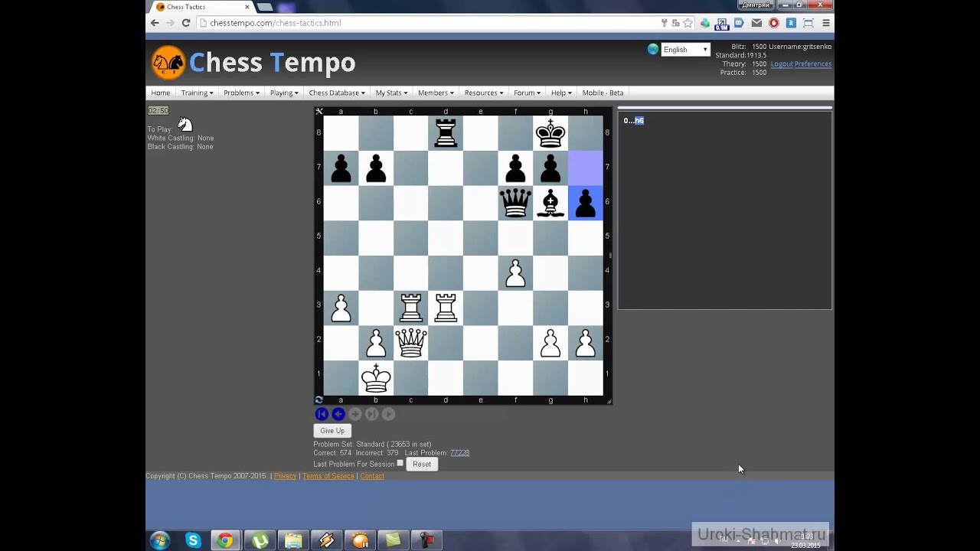Select the white king on b1
This screenshot has width=980, height=551.
pyautogui.click(x=376, y=377)
